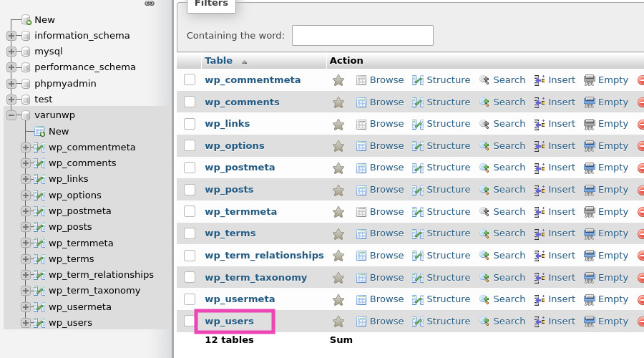Click the Containing the word filter field
This screenshot has height=358, width=644.
362,36
